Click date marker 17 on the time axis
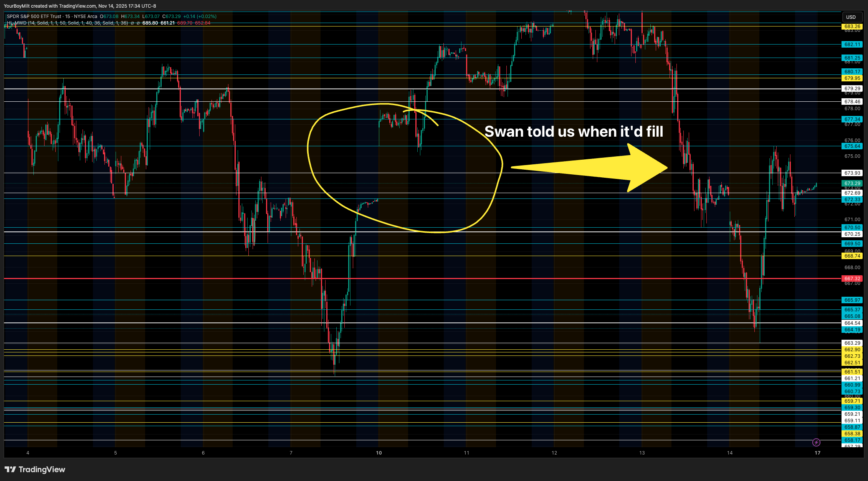Screen dimensions: 868x481 tap(817, 453)
